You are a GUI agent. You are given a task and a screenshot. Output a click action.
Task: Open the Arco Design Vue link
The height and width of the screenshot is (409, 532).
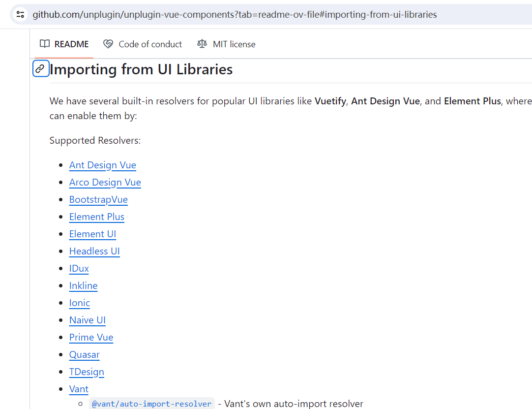pyautogui.click(x=105, y=183)
